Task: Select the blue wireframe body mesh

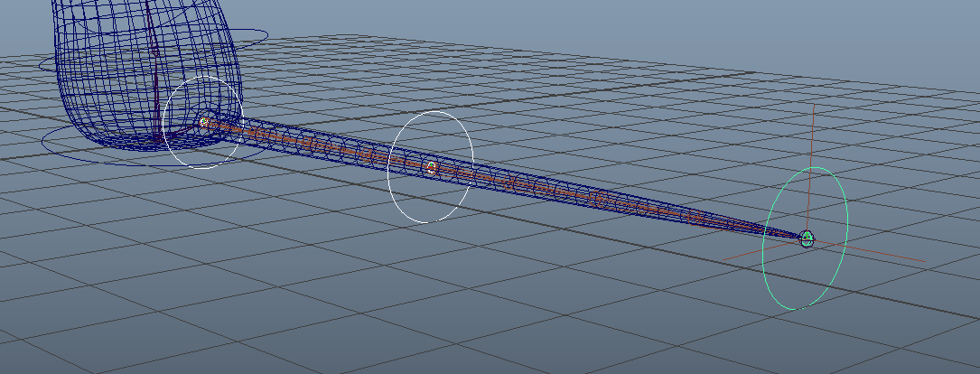Action: [x=99, y=72]
